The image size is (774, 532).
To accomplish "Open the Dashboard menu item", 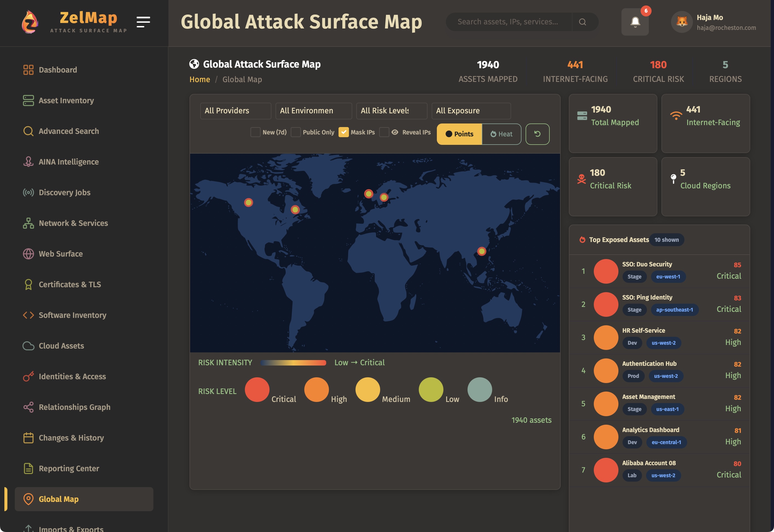I will tap(58, 70).
